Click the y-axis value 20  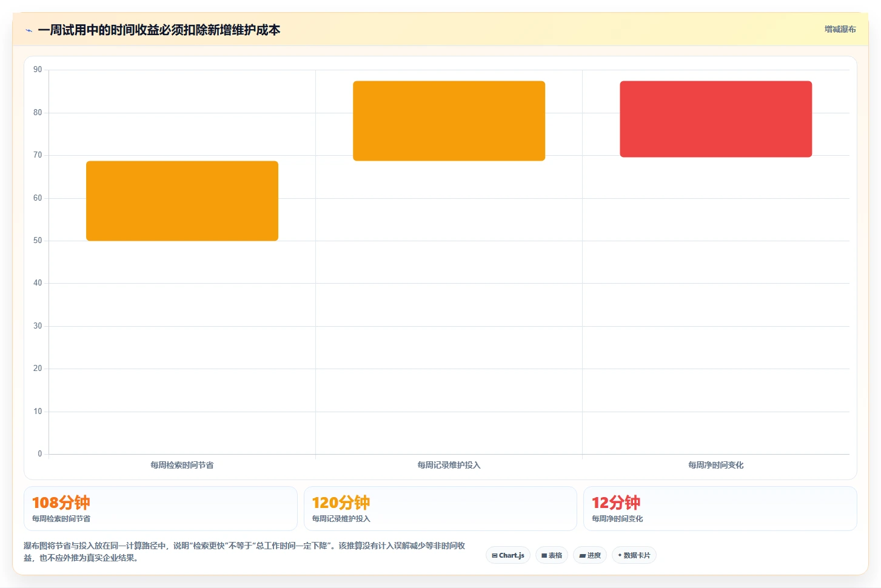click(38, 369)
